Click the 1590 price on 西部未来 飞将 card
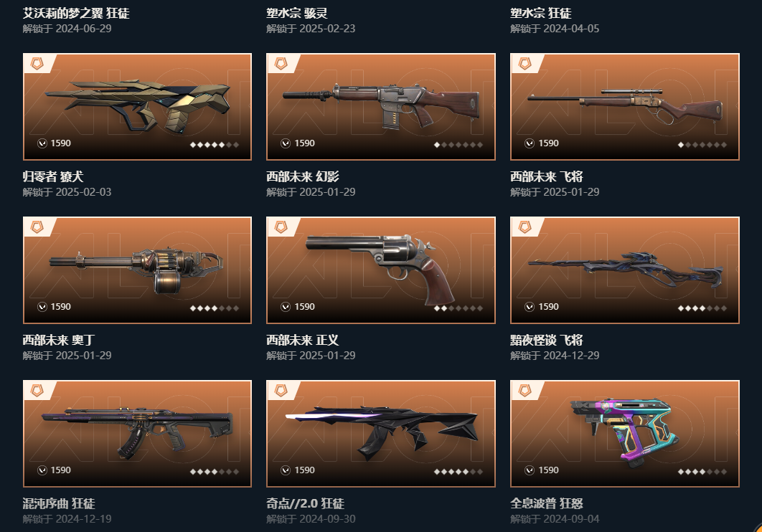 (549, 143)
